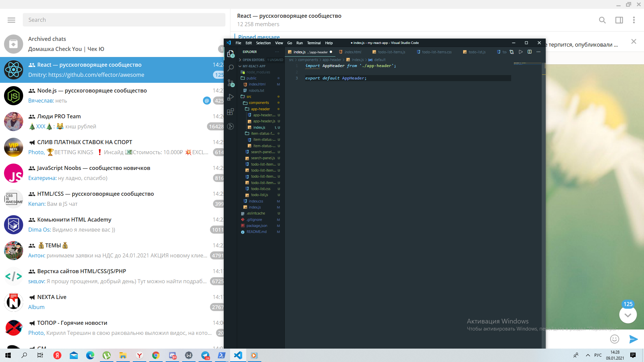This screenshot has height=362, width=644.
Task: Click the Telegram send message arrow
Action: pyautogui.click(x=633, y=339)
